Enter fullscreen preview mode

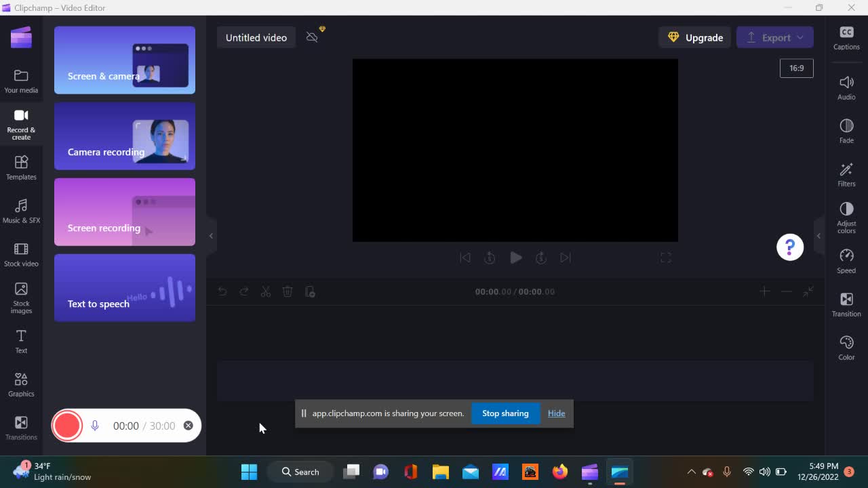point(666,258)
